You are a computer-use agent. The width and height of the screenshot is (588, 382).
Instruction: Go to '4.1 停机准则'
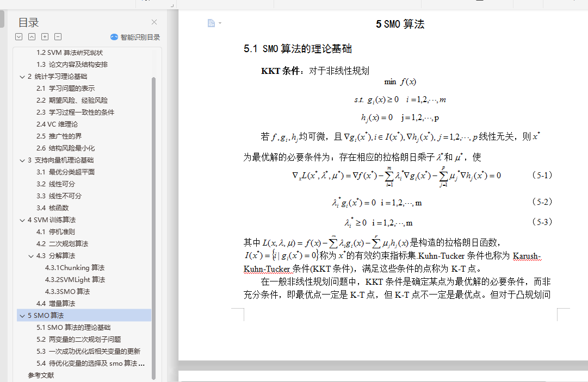click(55, 232)
